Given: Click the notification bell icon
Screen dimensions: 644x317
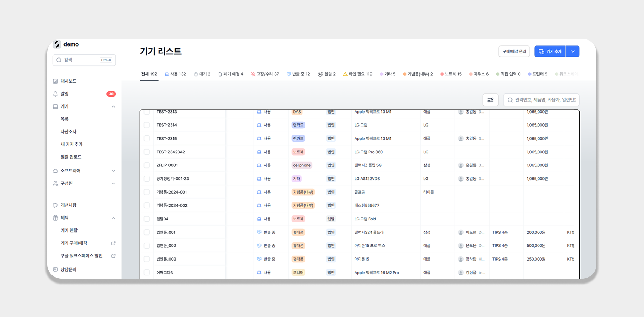Looking at the screenshot, I should [x=55, y=94].
